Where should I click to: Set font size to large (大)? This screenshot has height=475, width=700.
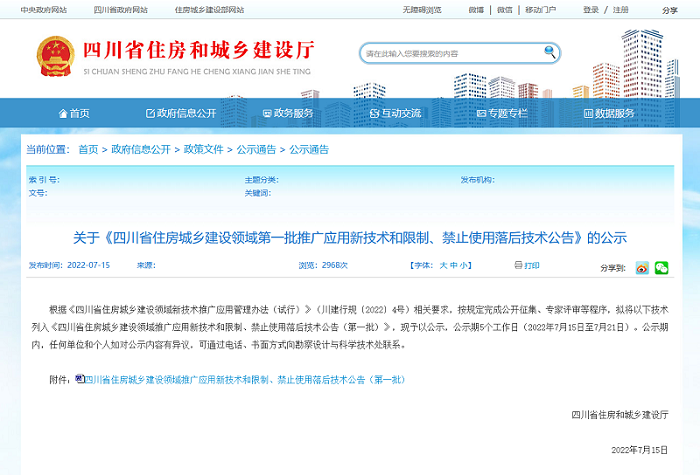pyautogui.click(x=443, y=265)
